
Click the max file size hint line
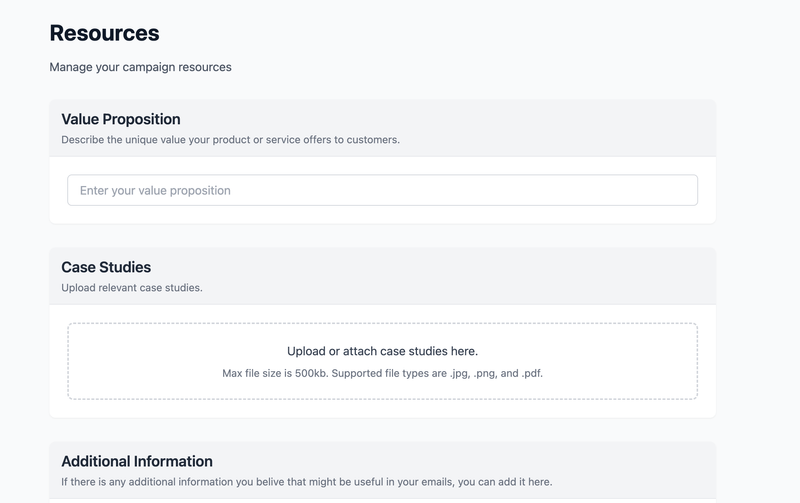click(x=382, y=373)
